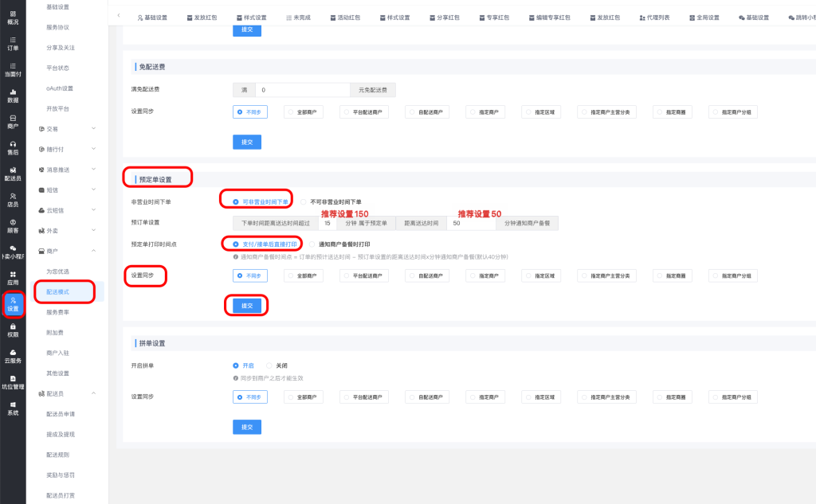816x504 pixels.
Task: Select the 售后 headset icon
Action: (13, 147)
